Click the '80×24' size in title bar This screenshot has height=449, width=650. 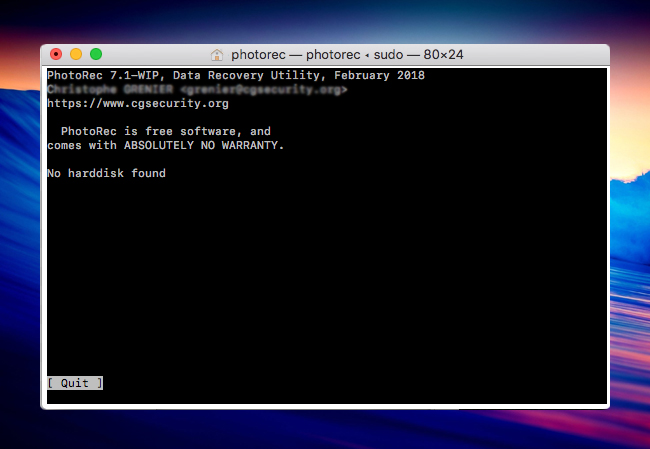click(441, 54)
